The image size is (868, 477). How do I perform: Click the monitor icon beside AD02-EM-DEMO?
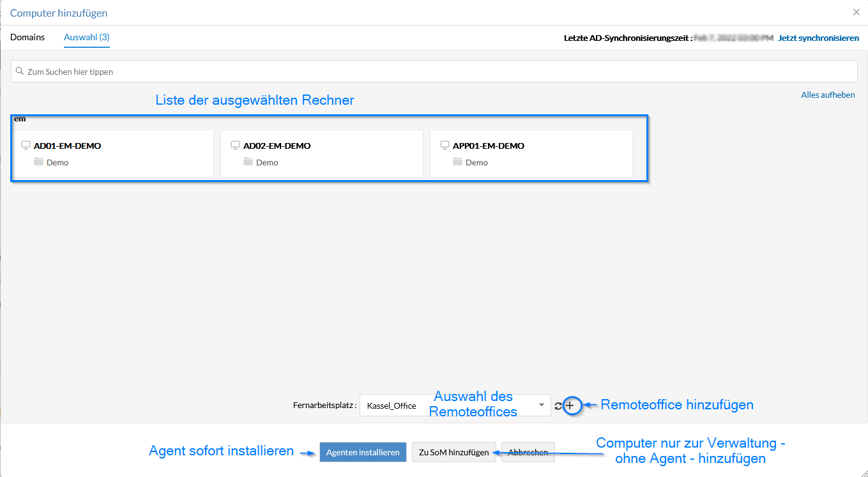(x=235, y=146)
